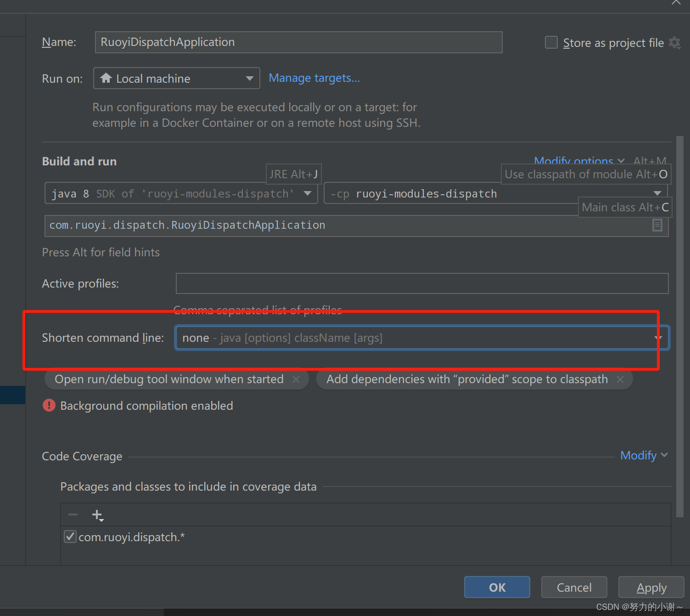Screen dimensions: 690x616
Task: Click the plus icon to add coverage package
Action: [x=97, y=514]
